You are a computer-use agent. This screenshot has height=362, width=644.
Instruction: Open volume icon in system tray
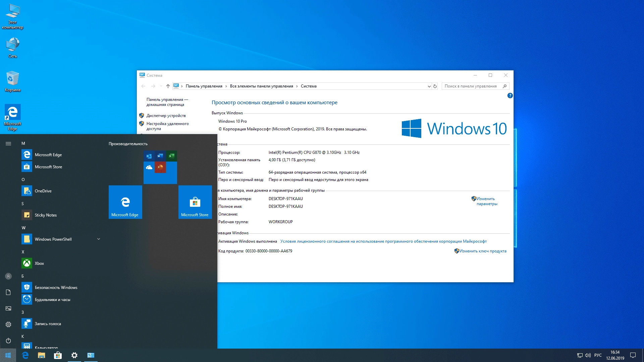[x=588, y=355]
